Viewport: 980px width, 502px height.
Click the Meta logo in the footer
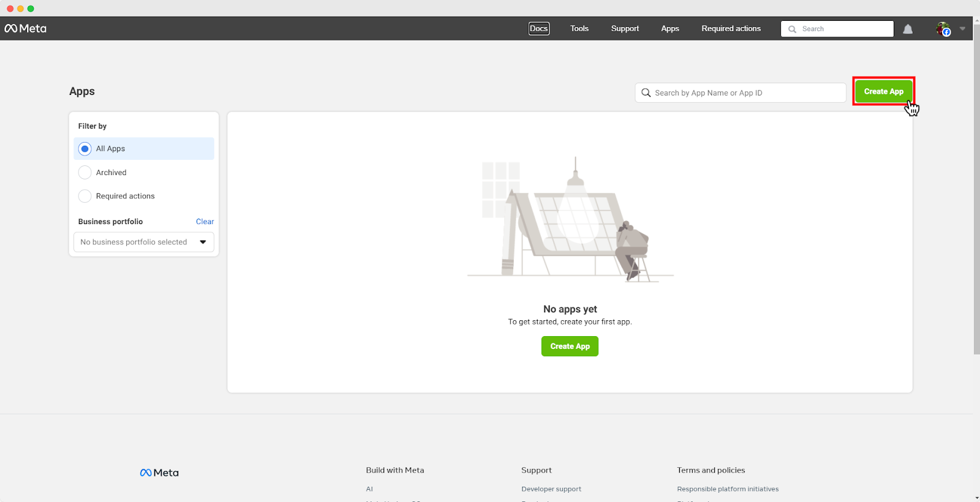(159, 473)
